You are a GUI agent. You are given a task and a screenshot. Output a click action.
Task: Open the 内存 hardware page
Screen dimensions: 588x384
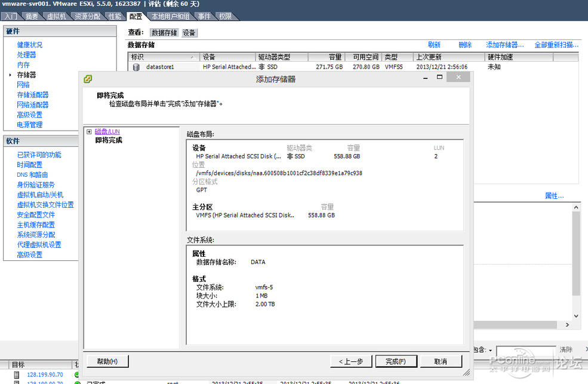tap(23, 65)
